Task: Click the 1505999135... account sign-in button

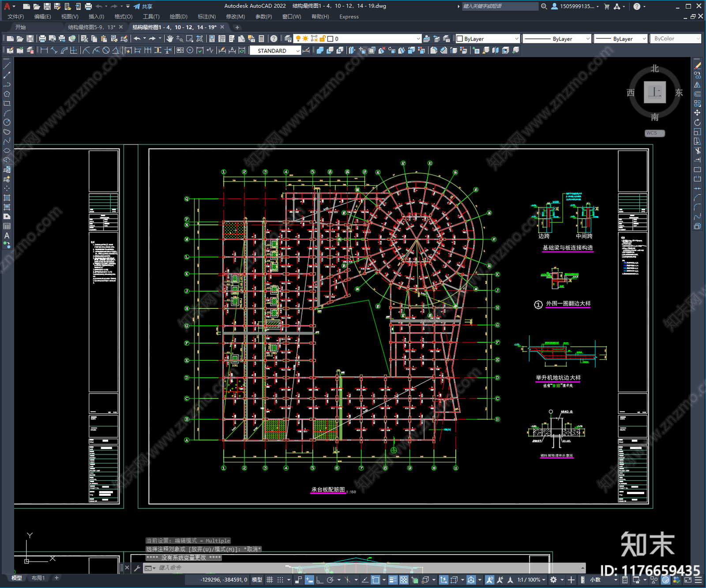Action: tap(575, 6)
